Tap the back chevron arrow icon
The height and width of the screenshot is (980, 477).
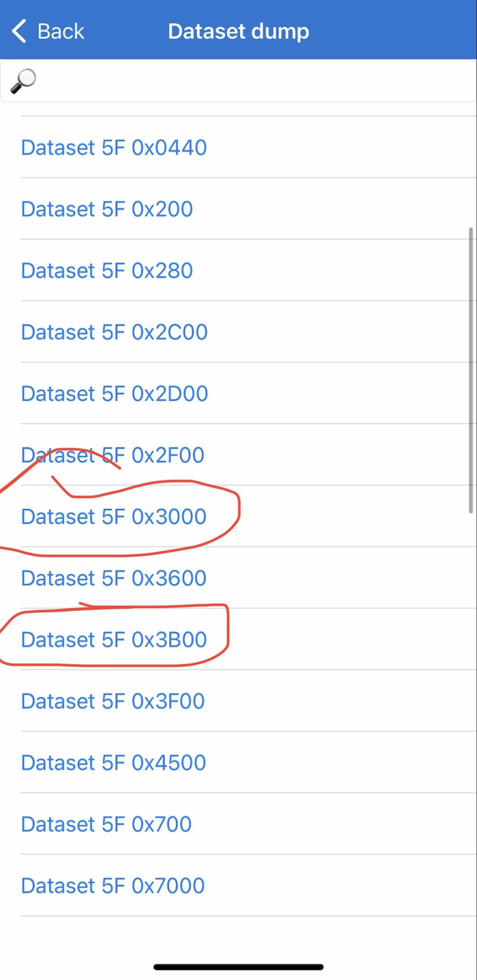click(x=19, y=31)
